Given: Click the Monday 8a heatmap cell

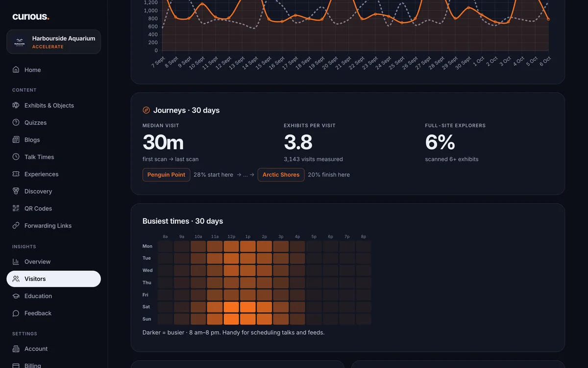Looking at the screenshot, I should (x=165, y=246).
